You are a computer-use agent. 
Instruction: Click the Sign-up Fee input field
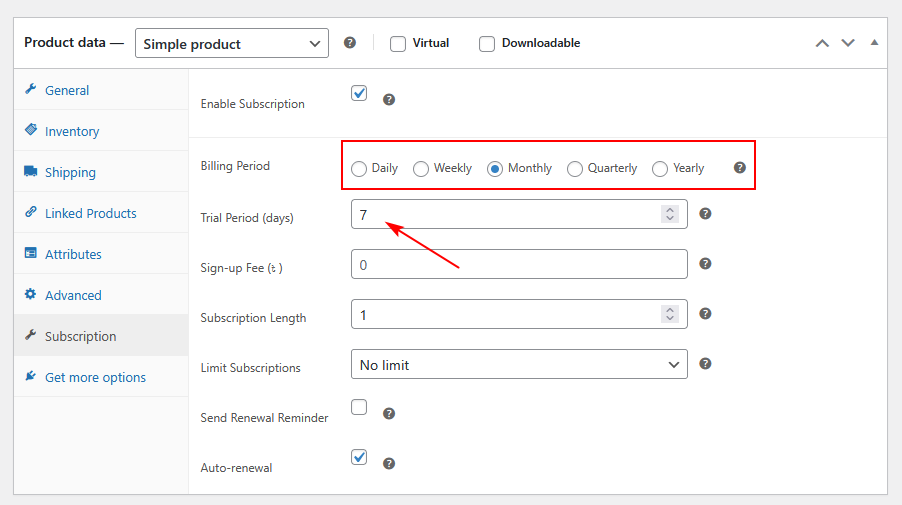pyautogui.click(x=519, y=264)
